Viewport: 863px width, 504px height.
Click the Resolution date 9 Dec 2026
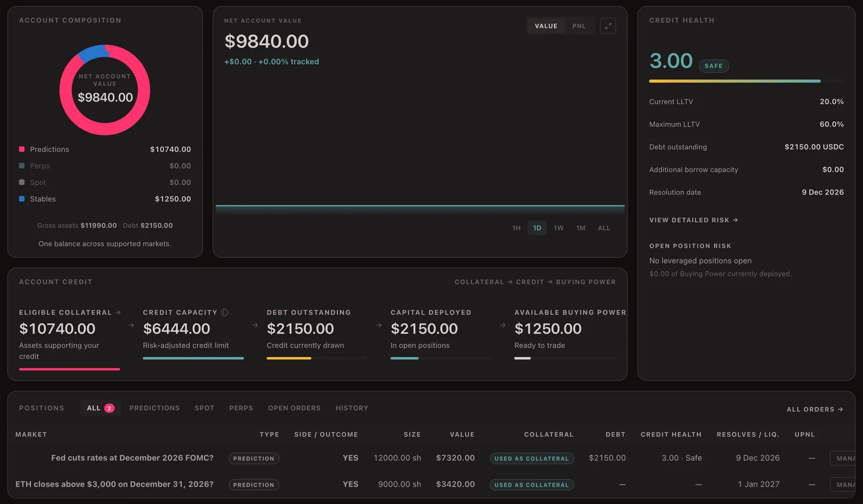pos(823,192)
